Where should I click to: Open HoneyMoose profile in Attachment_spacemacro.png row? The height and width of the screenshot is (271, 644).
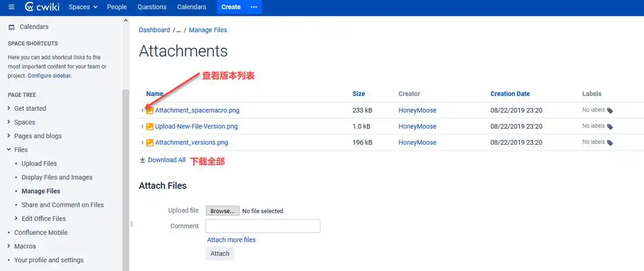coord(417,111)
